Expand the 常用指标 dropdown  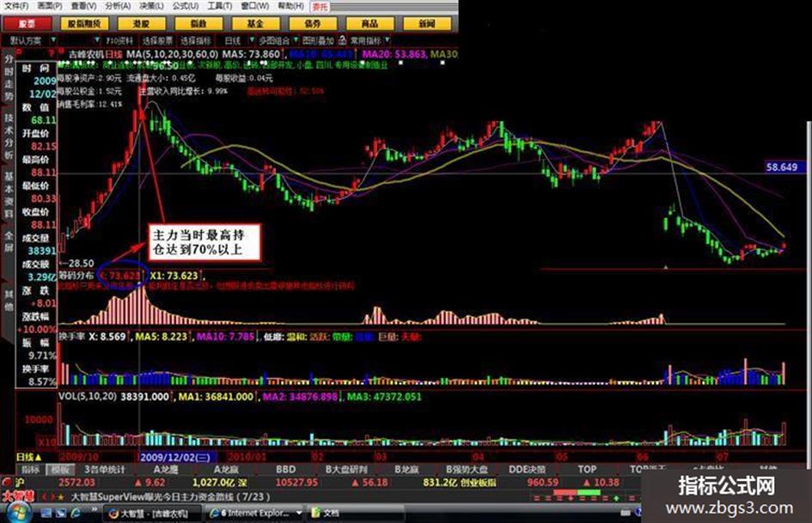388,40
